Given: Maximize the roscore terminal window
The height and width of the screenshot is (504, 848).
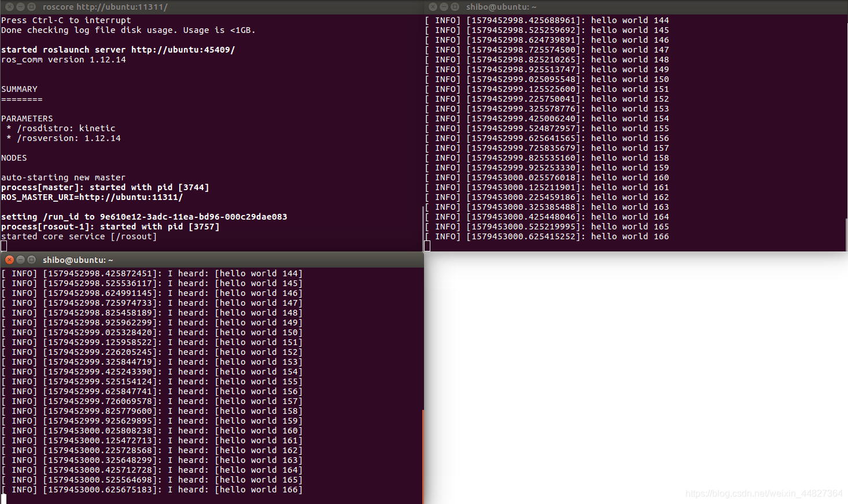Looking at the screenshot, I should point(31,7).
